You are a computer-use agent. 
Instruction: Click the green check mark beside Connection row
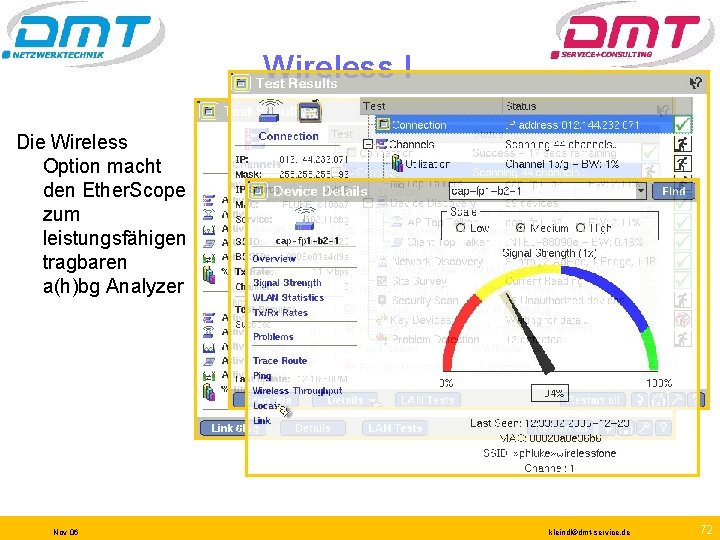pos(682,124)
